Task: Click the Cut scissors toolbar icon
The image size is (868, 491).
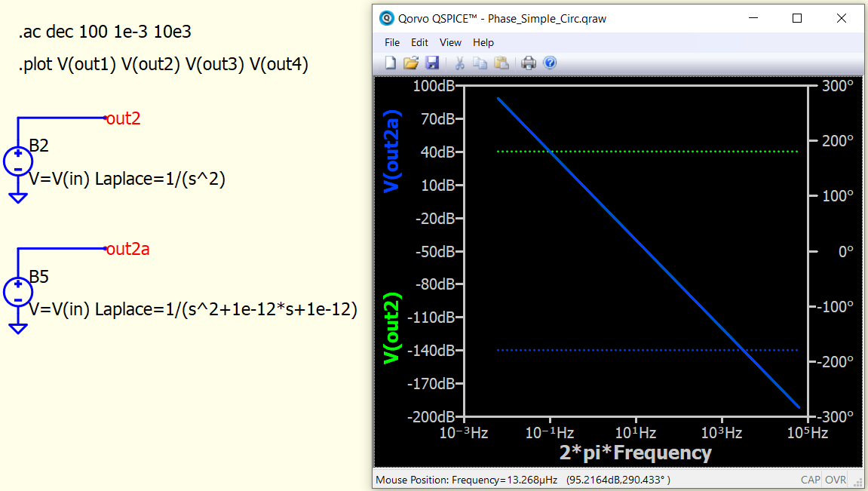Action: click(459, 63)
